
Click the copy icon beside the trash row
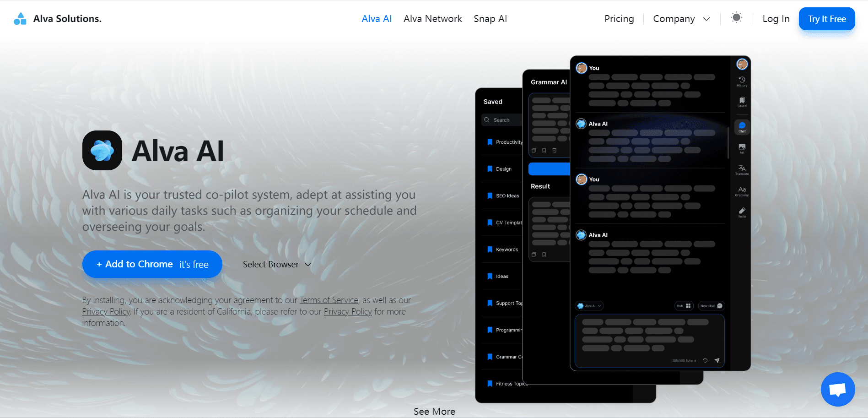pyautogui.click(x=534, y=150)
